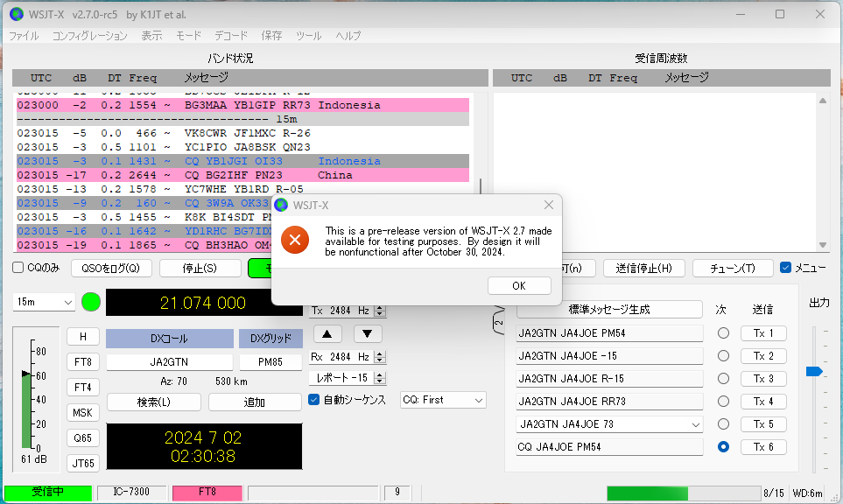The image size is (843, 504).
Task: Disable the 自動シーケンス checkbox
Action: [313, 401]
